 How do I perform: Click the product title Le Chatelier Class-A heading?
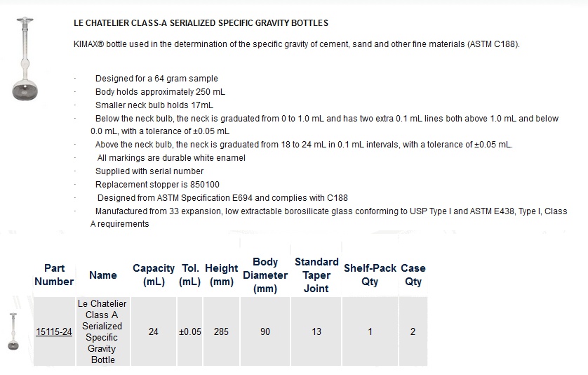click(x=201, y=23)
